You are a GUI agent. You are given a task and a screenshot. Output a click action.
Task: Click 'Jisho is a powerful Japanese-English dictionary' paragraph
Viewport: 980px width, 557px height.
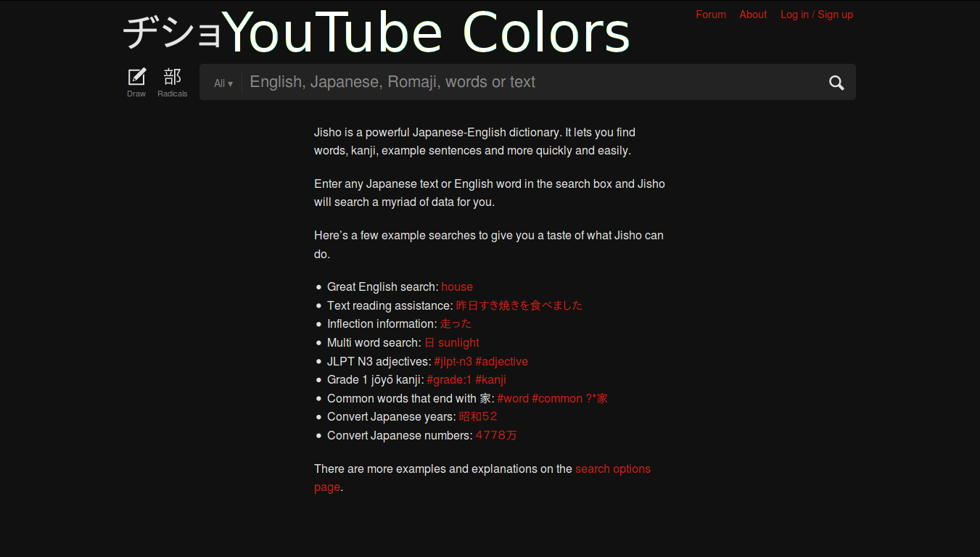tap(475, 142)
